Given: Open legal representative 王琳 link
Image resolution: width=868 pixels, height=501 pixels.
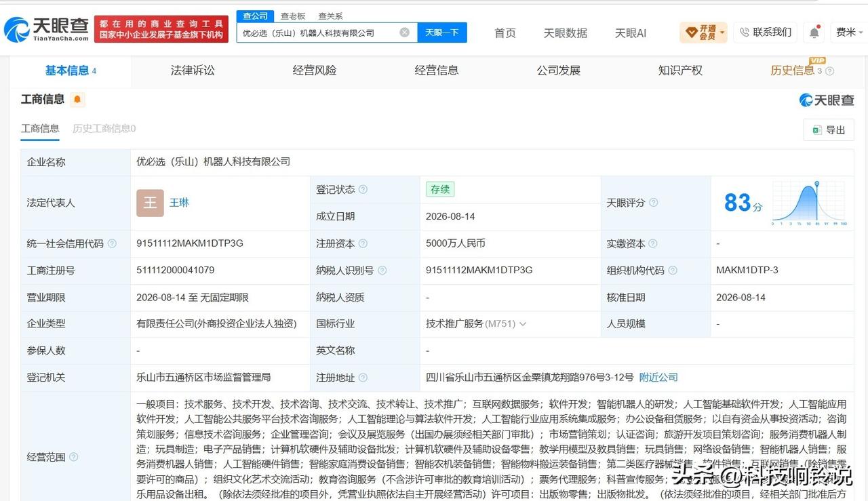Looking at the screenshot, I should click(179, 203).
